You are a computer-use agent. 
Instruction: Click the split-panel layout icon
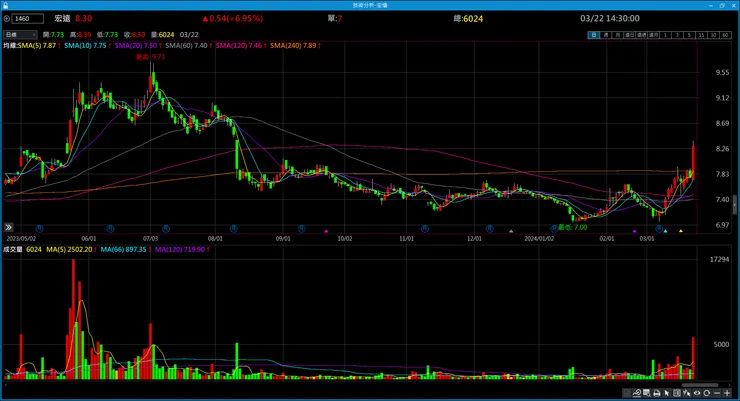(x=677, y=393)
